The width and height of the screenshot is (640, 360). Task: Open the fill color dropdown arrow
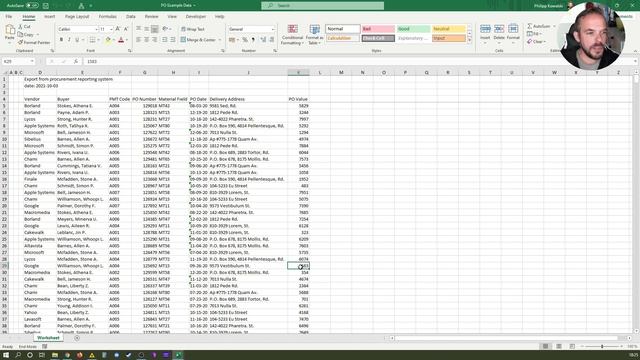click(113, 40)
